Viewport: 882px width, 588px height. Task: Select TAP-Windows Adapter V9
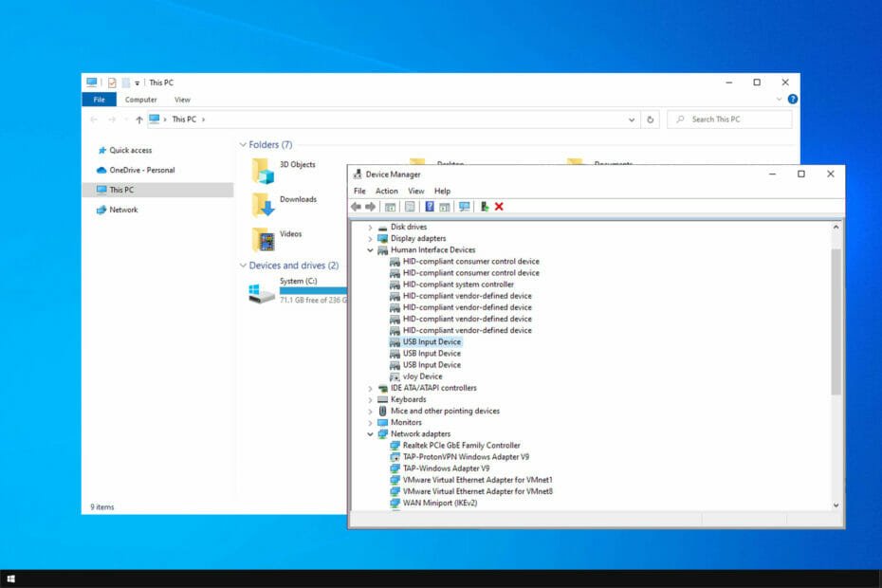click(446, 469)
